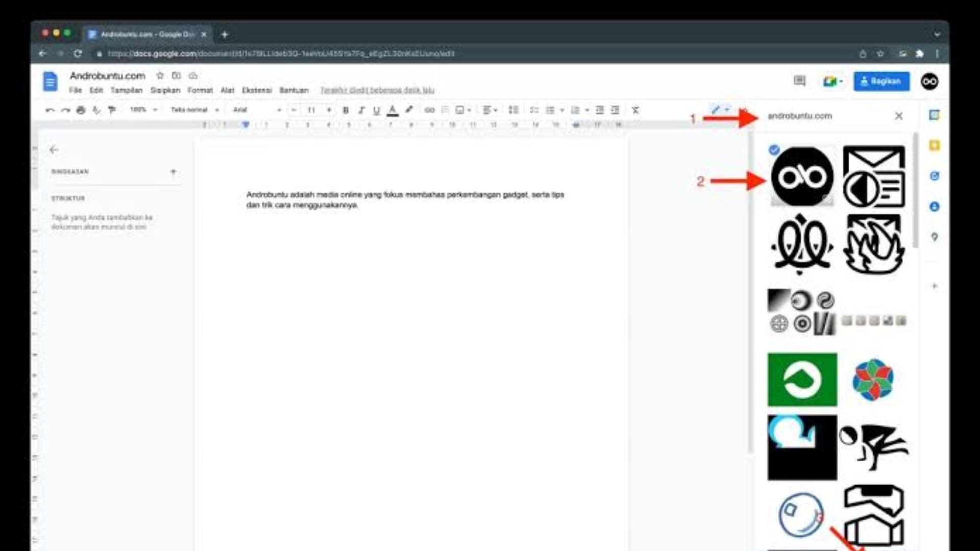Open the Ekstensi menu
This screenshot has height=551, width=980.
pyautogui.click(x=257, y=90)
